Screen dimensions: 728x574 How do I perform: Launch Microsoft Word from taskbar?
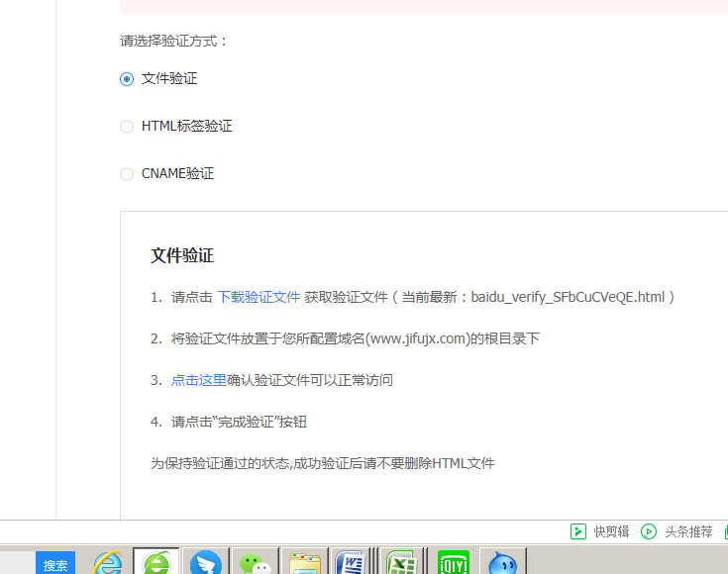click(x=353, y=563)
